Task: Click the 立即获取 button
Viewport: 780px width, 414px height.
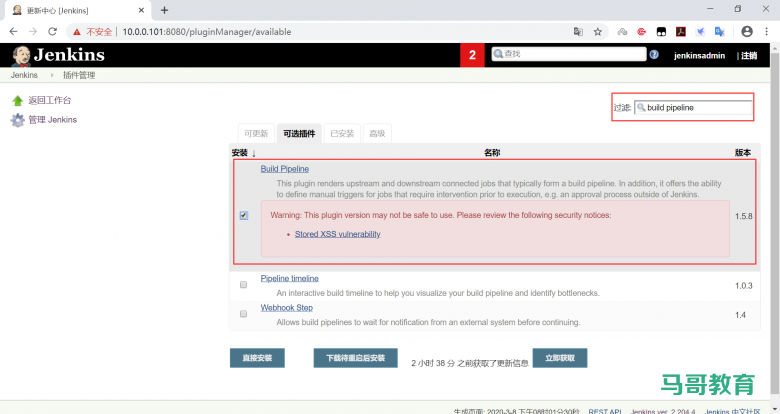Action: coord(560,358)
